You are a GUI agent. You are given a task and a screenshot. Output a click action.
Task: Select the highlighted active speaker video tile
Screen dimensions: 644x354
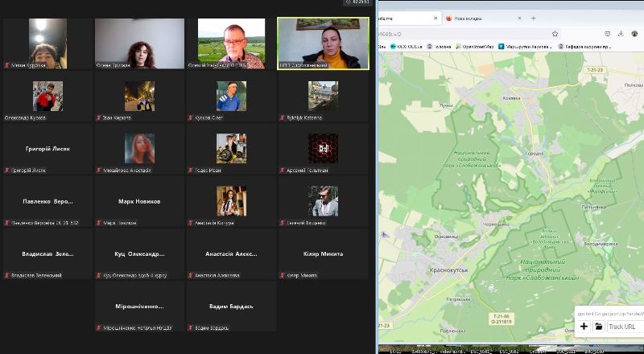pyautogui.click(x=323, y=43)
